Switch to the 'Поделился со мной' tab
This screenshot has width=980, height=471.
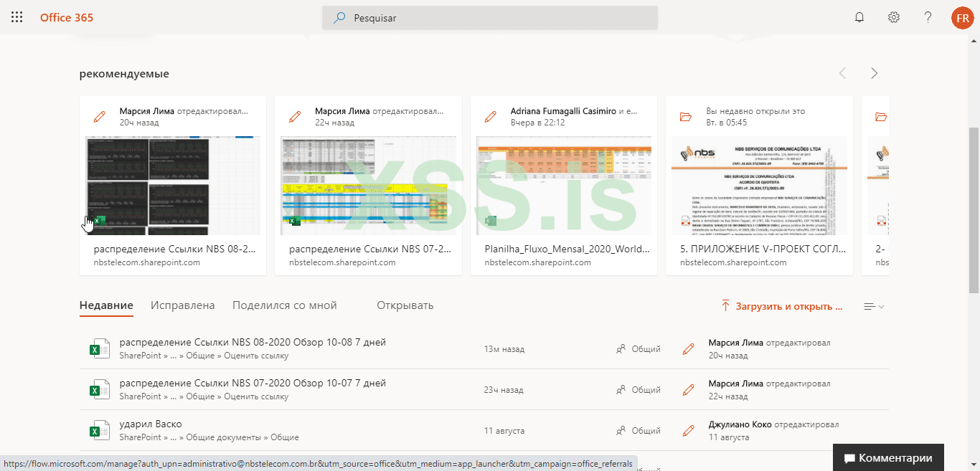point(283,305)
